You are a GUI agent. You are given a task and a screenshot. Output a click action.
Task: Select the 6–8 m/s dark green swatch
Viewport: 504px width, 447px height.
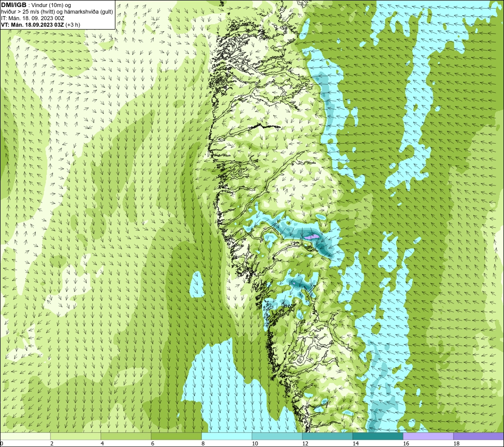pos(176,436)
